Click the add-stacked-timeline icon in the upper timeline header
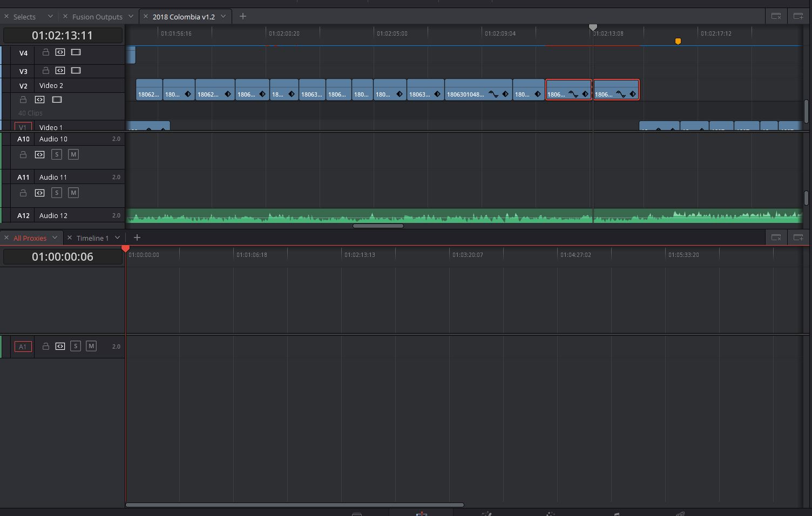Viewport: 812px width, 516px height. pyautogui.click(x=798, y=16)
